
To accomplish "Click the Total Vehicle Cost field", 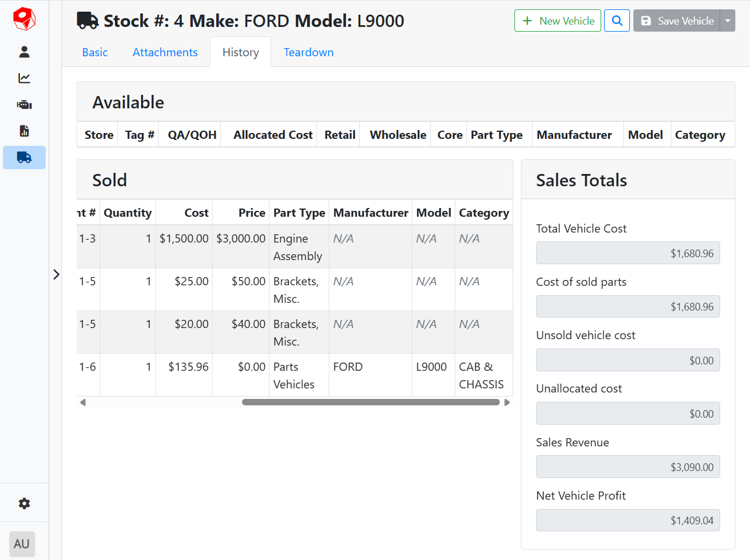I will coord(628,253).
